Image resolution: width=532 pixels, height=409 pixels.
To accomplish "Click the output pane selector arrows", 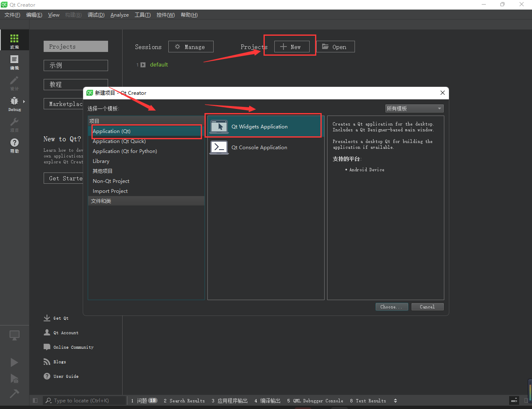I will point(395,401).
